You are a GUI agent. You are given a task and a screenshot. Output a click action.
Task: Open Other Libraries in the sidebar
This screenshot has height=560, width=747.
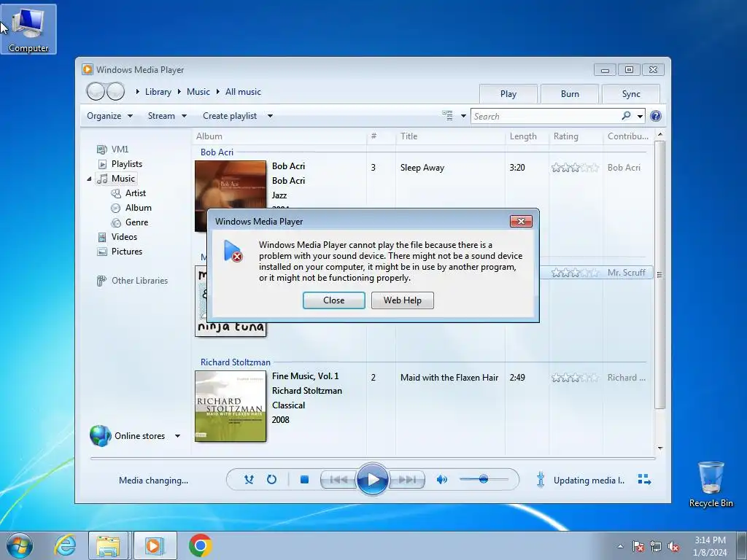[133, 281]
